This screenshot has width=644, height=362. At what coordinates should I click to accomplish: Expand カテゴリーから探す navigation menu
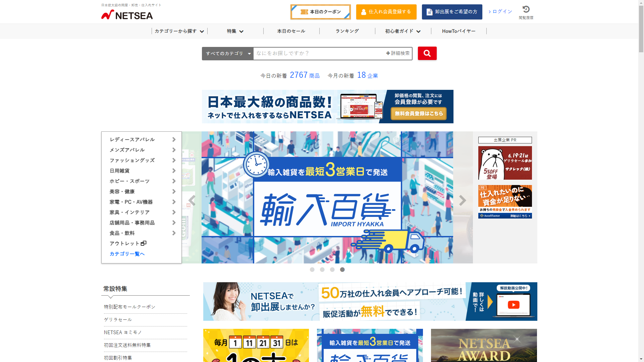click(179, 31)
